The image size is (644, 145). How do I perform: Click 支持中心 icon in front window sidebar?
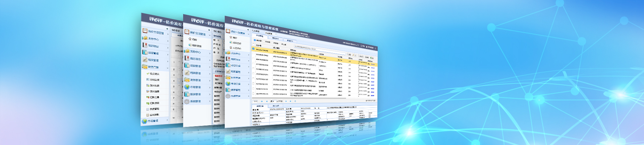pos(228,53)
